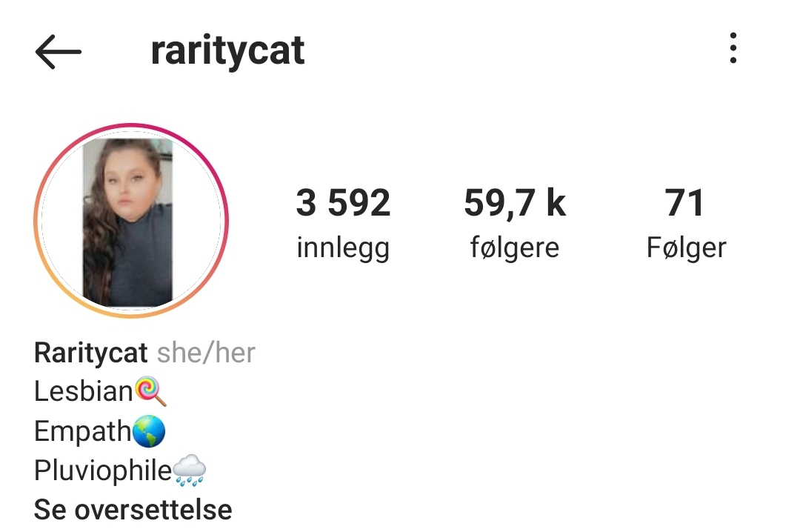Tap the gradient story ring border
Screen dimensions: 800x532
tap(132, 126)
